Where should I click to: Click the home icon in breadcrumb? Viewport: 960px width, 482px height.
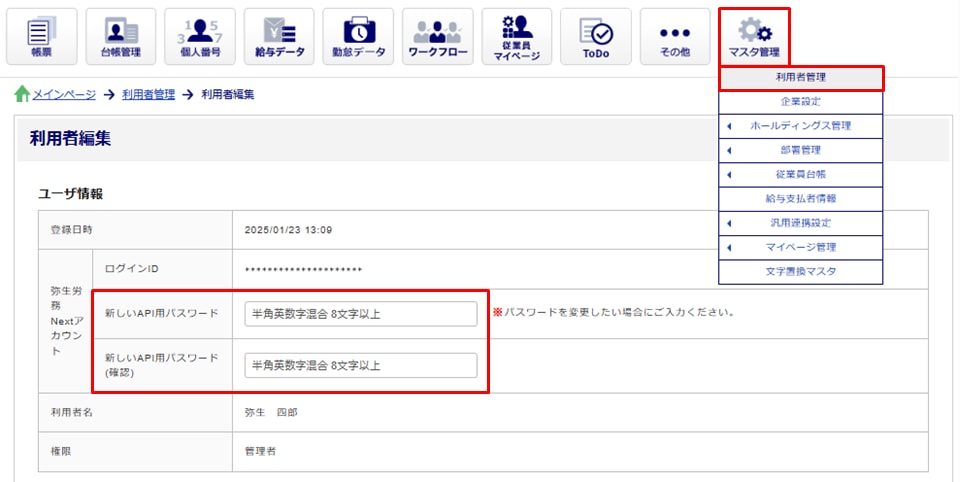click(x=22, y=94)
